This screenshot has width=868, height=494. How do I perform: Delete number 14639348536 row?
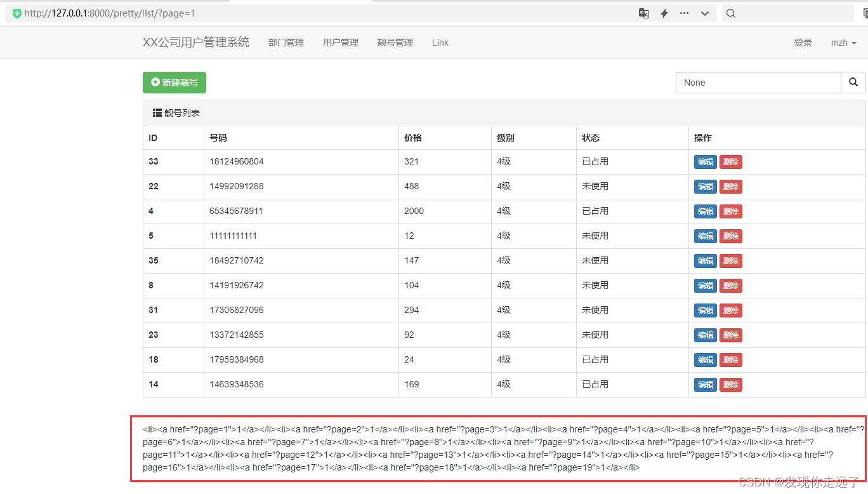731,385
